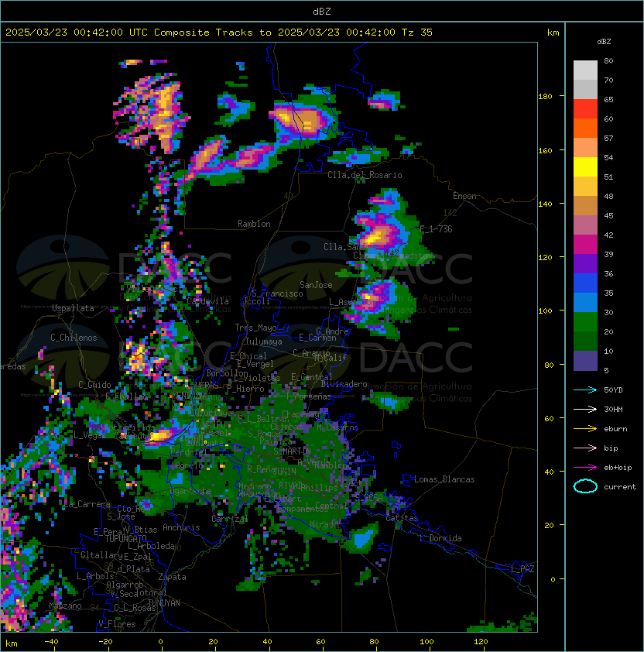Click the 'Encon' place label
Screen dimensions: 644x652
pos(464,196)
